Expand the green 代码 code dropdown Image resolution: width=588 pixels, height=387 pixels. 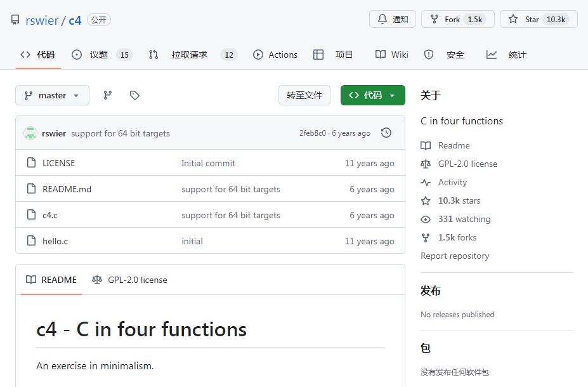373,95
